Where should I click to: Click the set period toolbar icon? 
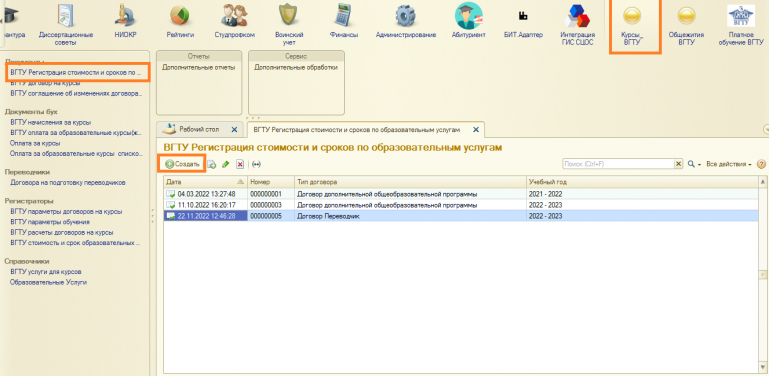(x=256, y=164)
